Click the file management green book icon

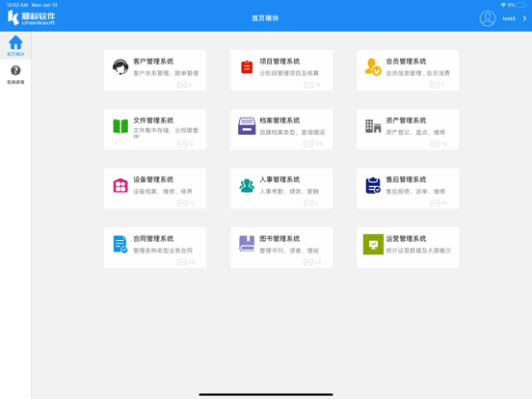120,126
